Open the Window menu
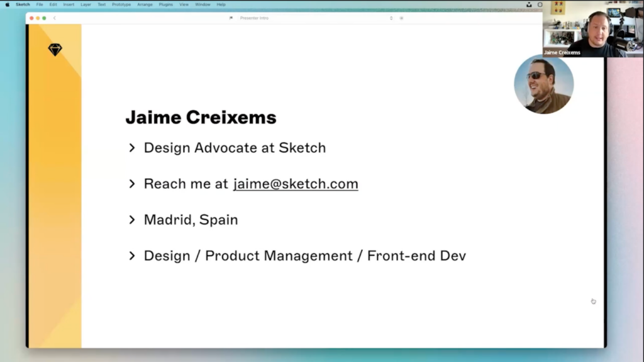Screen dimensions: 644x362 click(x=203, y=4)
